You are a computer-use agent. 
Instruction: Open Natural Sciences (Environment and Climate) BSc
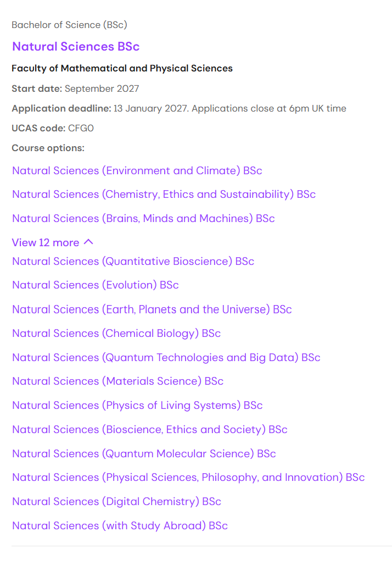pyautogui.click(x=137, y=170)
